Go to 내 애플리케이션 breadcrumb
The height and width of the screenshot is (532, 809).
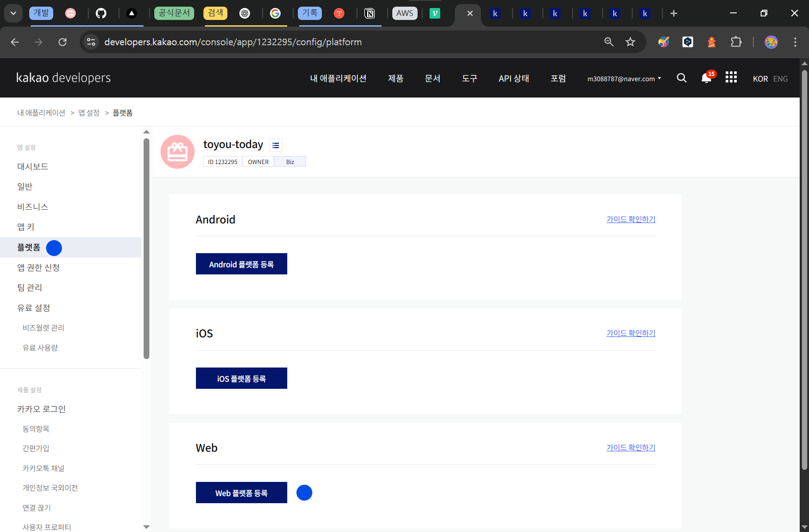41,113
